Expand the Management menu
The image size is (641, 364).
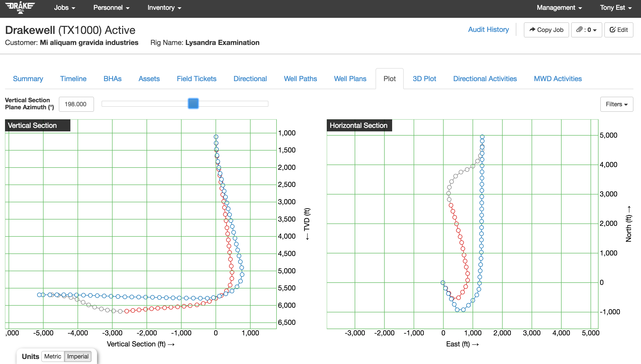point(559,8)
